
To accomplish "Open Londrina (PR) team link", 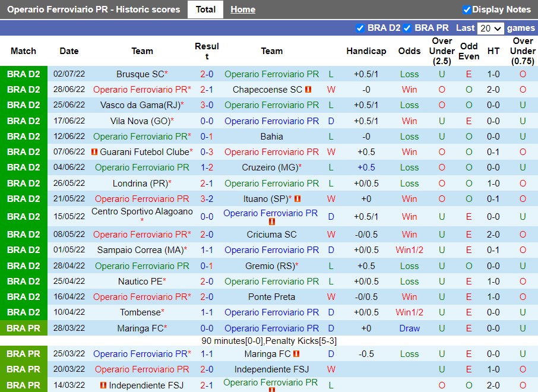I will click(x=140, y=184).
